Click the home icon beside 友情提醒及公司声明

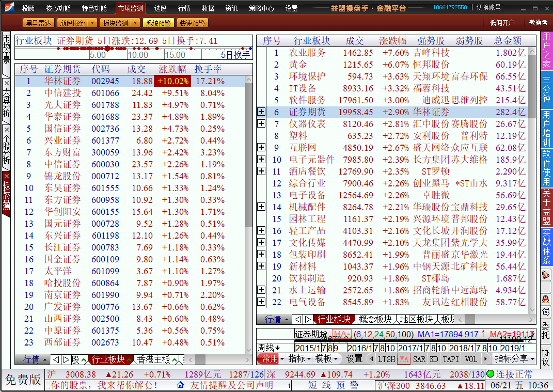[180, 385]
